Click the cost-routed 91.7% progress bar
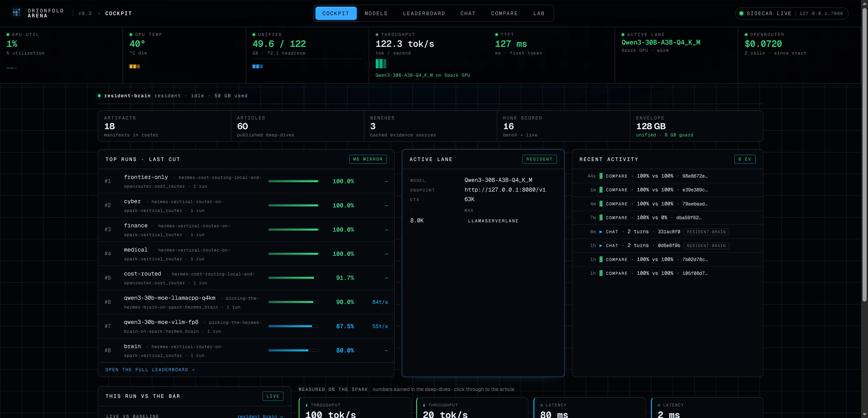The image size is (868, 418). coord(293,278)
